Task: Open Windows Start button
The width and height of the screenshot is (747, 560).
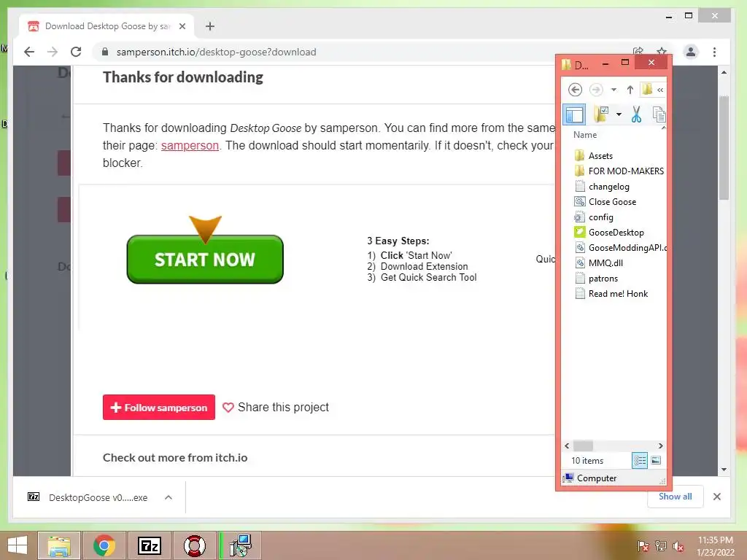Action: point(18,545)
